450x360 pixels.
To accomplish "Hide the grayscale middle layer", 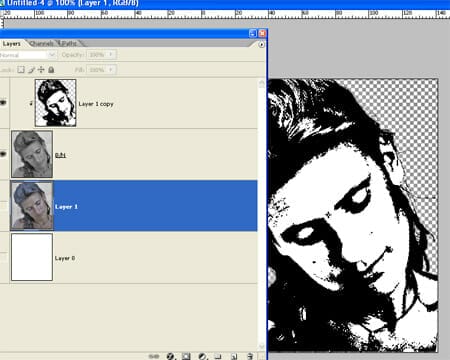I will point(3,154).
